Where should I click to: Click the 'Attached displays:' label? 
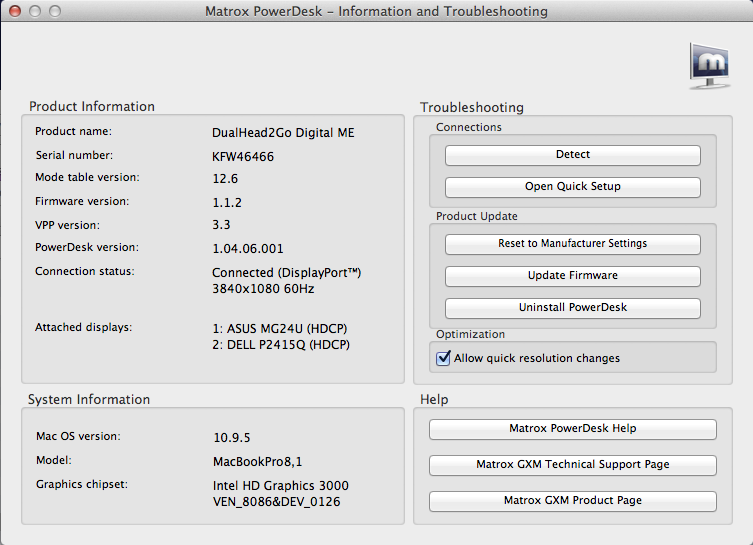[84, 327]
